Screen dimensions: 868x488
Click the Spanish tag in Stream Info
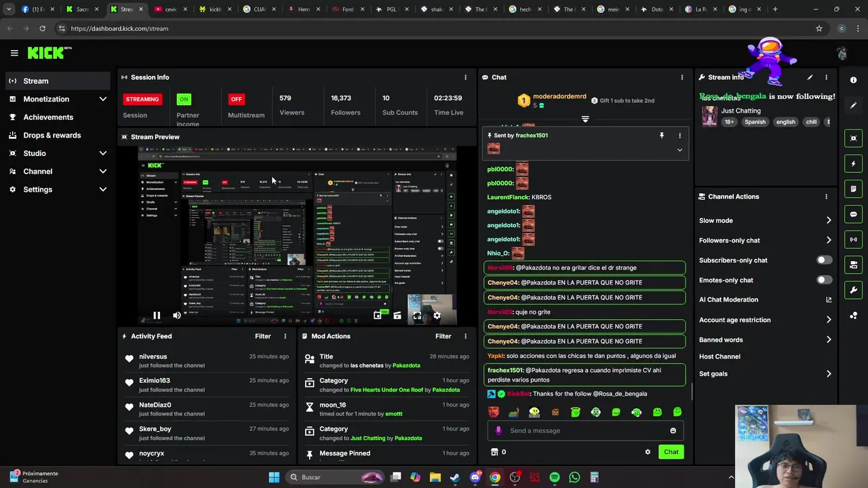pos(755,122)
